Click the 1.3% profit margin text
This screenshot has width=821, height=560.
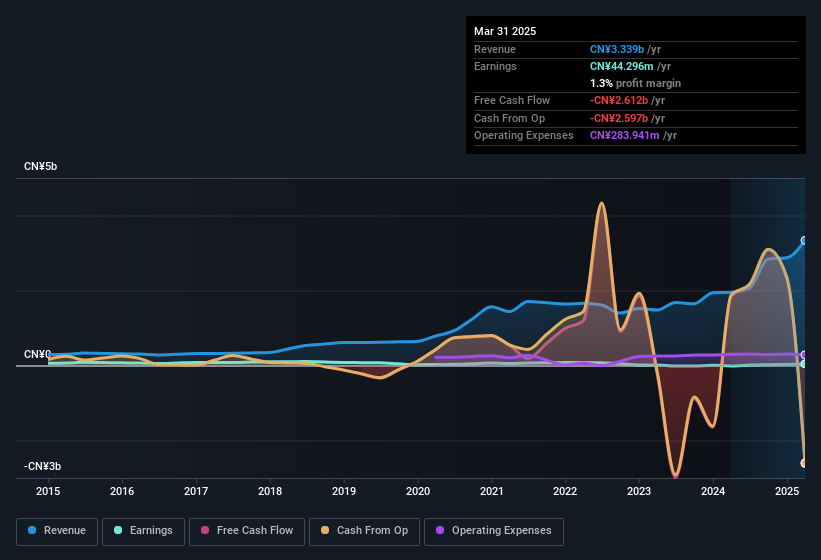[x=635, y=84]
